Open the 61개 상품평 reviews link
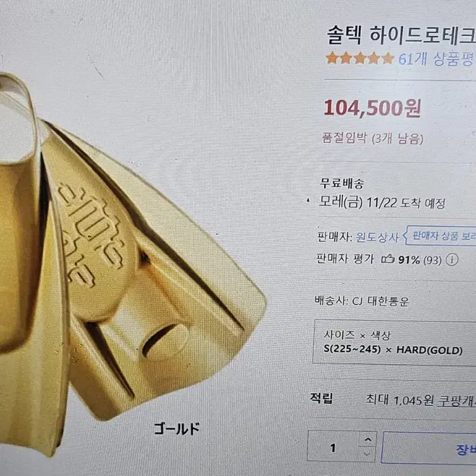476x476 pixels. (x=437, y=59)
